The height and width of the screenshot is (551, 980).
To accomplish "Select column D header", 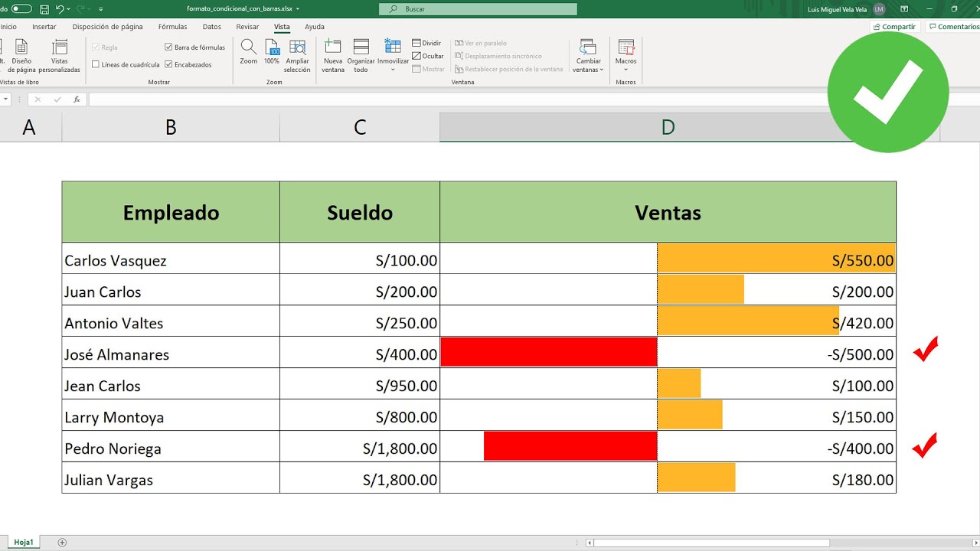I will [668, 127].
